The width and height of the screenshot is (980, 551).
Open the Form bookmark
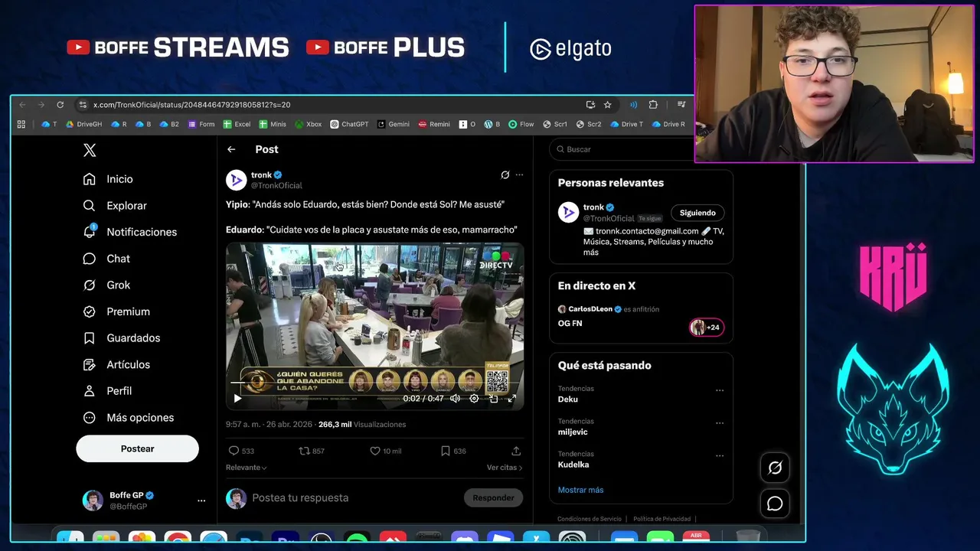click(201, 124)
